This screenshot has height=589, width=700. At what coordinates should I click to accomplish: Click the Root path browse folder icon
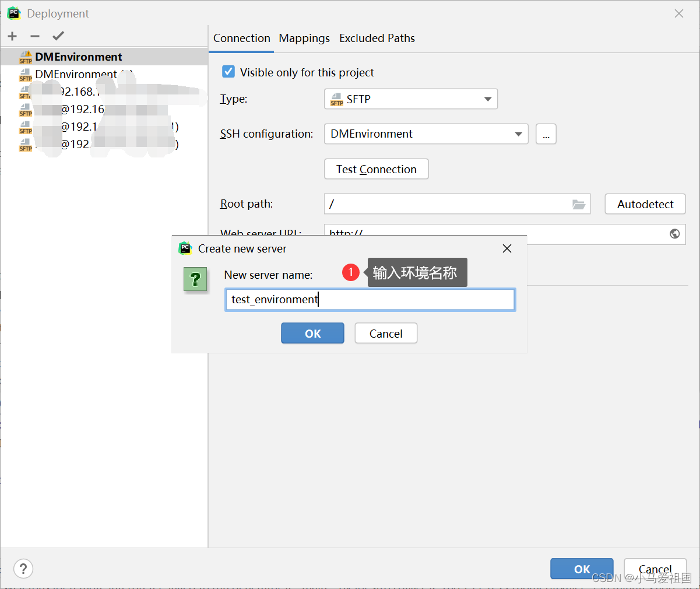click(579, 204)
